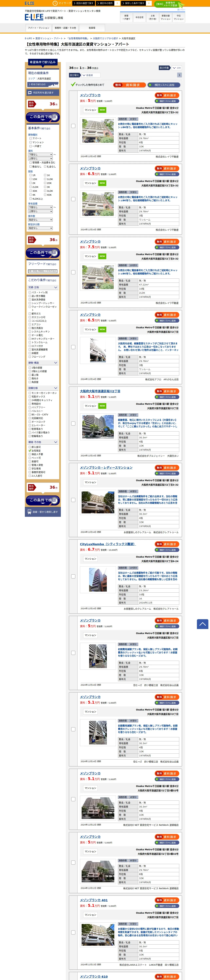Check アパート building type

coord(30,139)
